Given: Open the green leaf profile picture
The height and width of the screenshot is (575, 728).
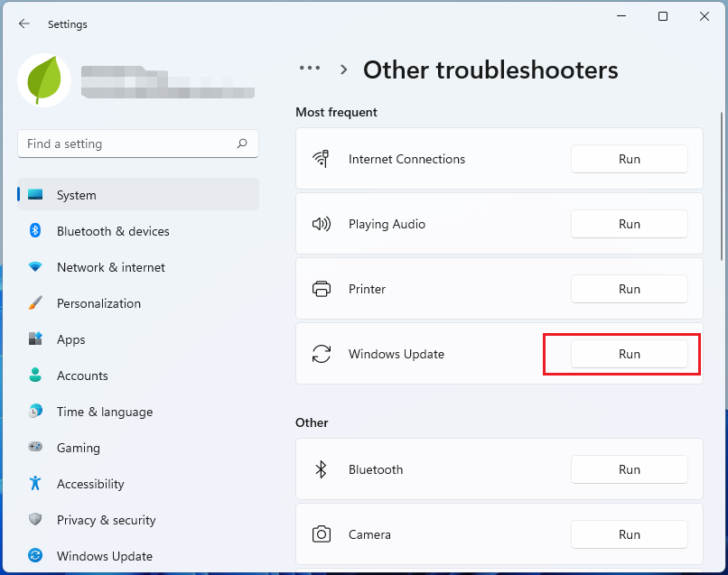Looking at the screenshot, I should 44,80.
